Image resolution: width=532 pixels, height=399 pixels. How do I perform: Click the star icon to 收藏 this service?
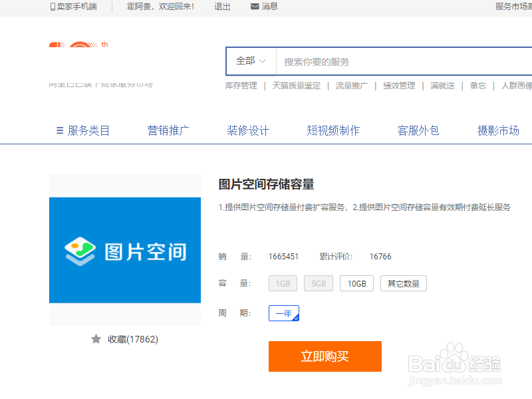(97, 339)
